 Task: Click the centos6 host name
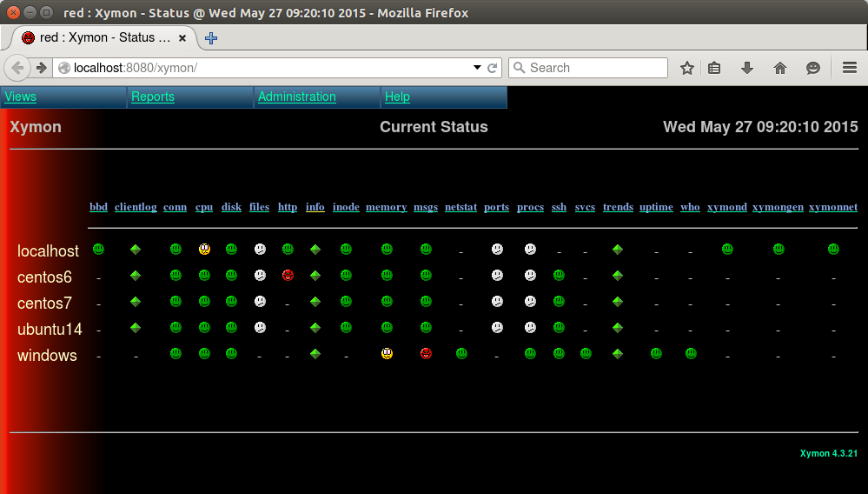pyautogui.click(x=44, y=277)
